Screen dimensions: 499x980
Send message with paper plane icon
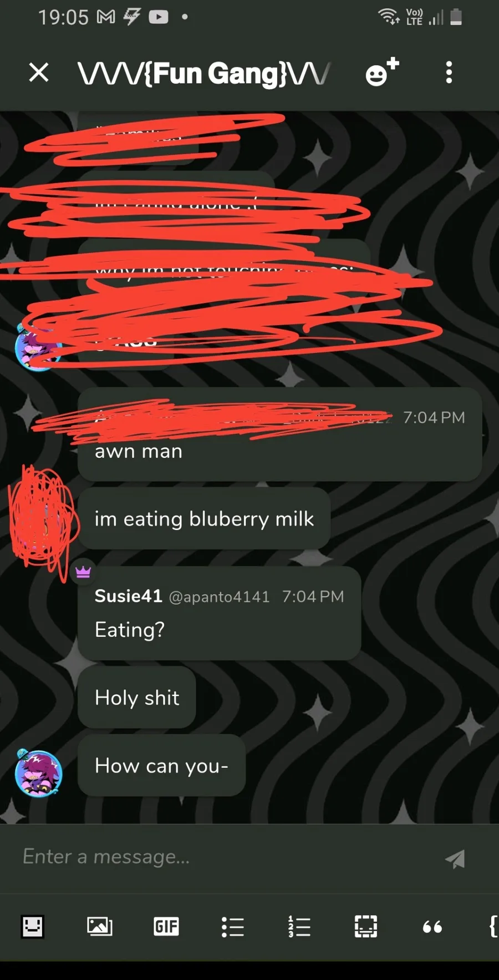click(x=455, y=858)
